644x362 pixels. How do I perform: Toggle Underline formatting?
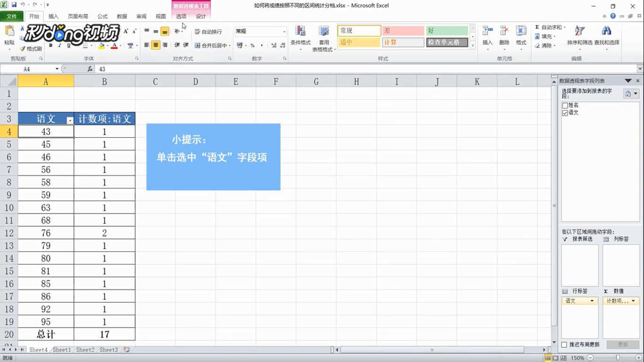click(x=68, y=46)
